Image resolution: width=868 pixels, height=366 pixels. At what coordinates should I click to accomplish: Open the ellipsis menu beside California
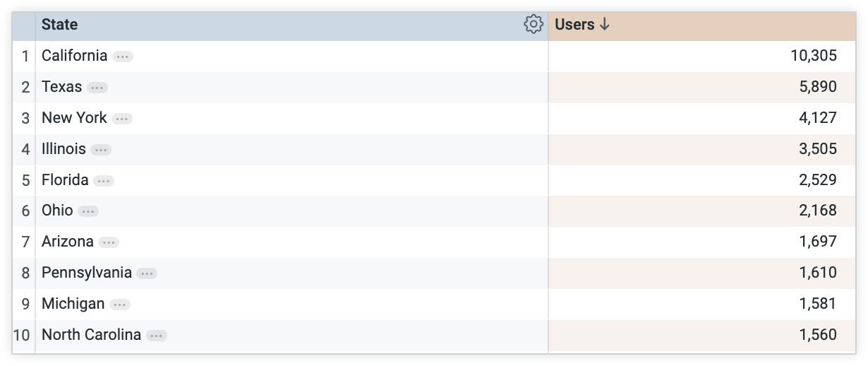coord(123,57)
